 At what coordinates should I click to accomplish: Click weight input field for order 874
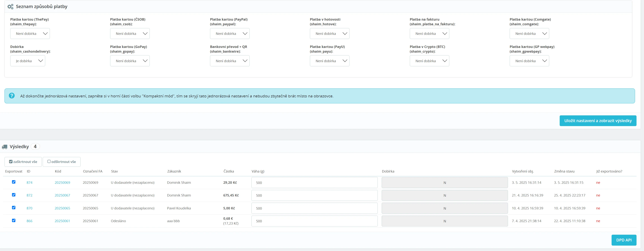314,183
